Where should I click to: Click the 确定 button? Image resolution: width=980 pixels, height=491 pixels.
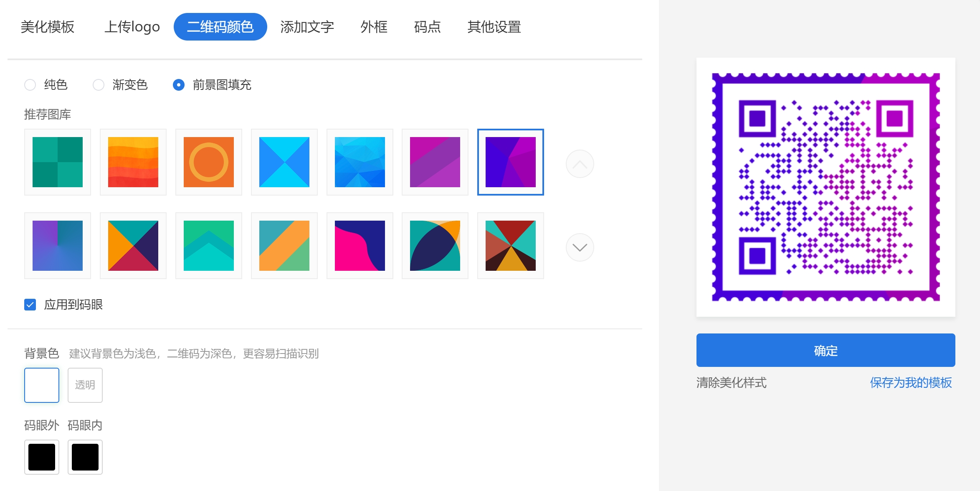coord(826,350)
